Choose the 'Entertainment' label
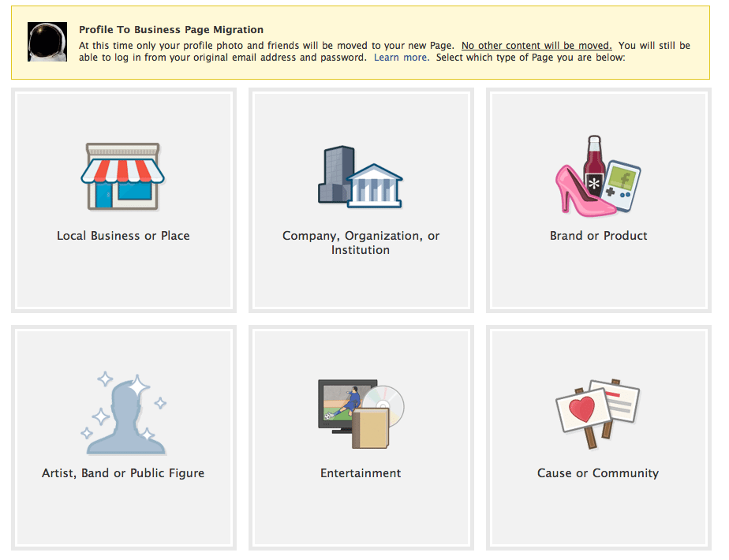Viewport: 729px width, 560px height. pyautogui.click(x=361, y=473)
